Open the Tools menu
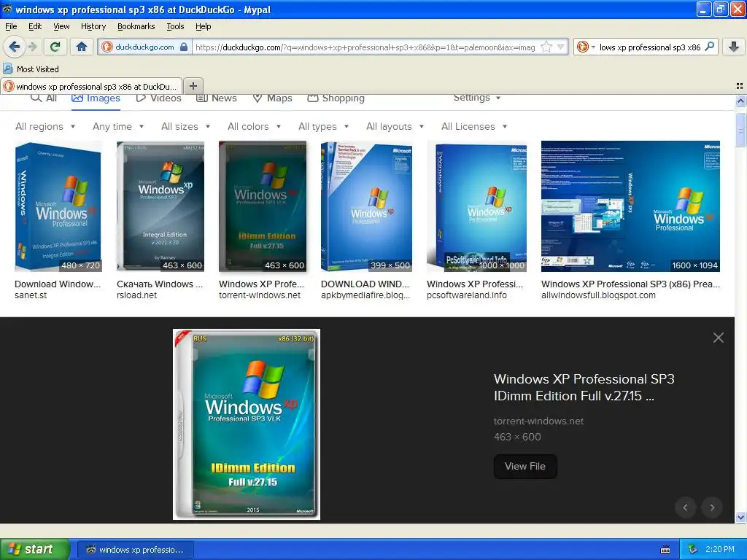747x560 pixels. click(x=175, y=26)
